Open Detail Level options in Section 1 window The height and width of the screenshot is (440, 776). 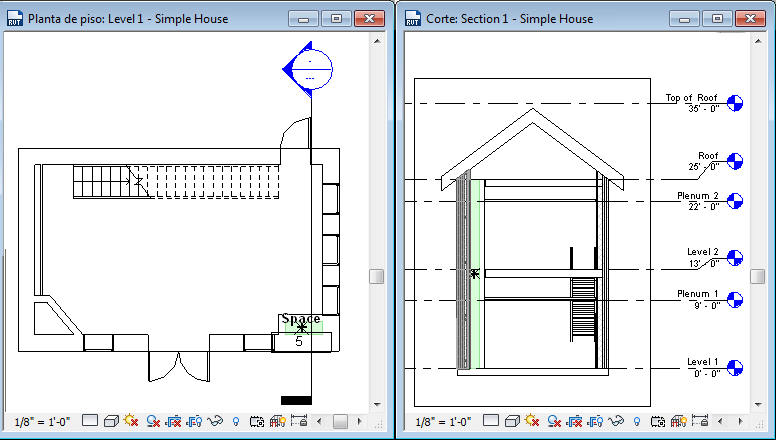point(490,421)
